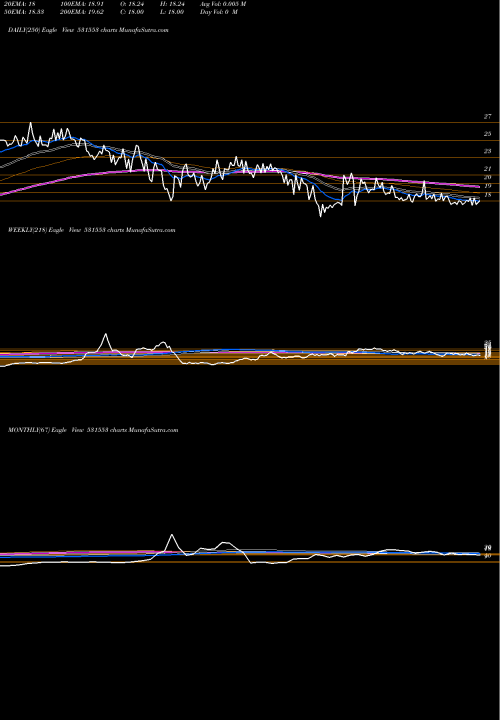500x720 pixels.
Task: Click the MONTHLY(67) Eagle View chart title
Action: (x=93, y=430)
